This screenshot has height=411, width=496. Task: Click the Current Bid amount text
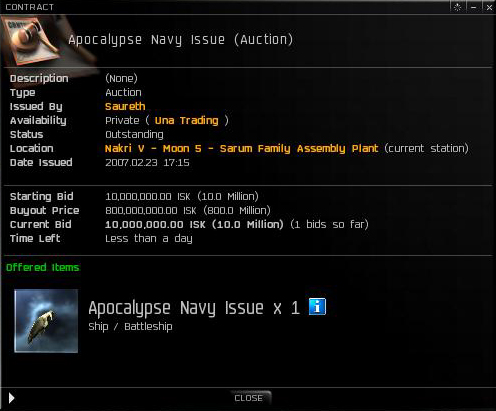(194, 224)
